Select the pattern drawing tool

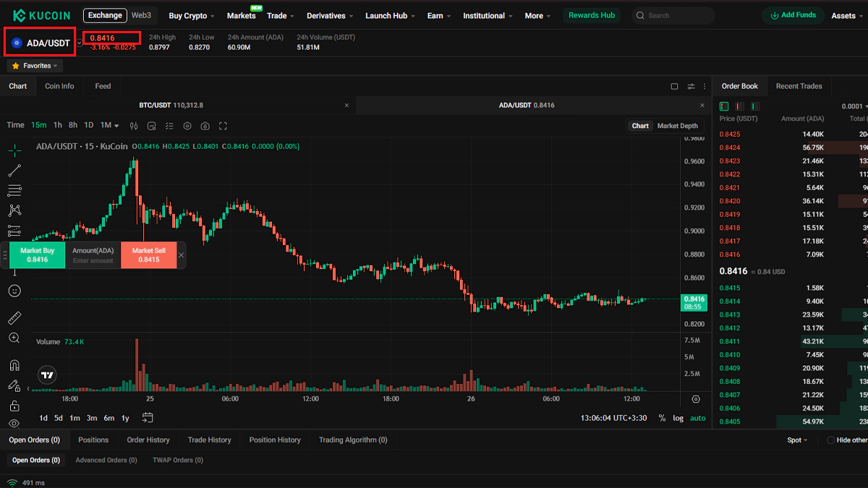point(14,210)
